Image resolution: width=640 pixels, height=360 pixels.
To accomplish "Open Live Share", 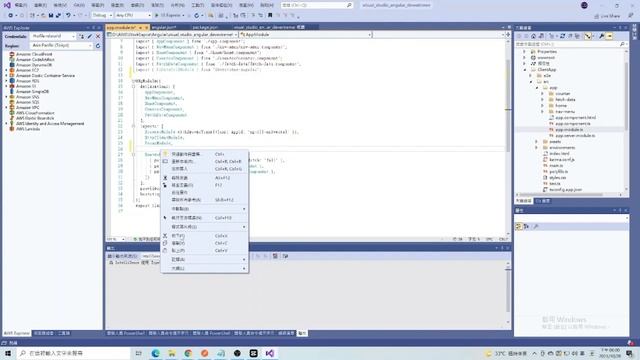I will coord(607,16).
